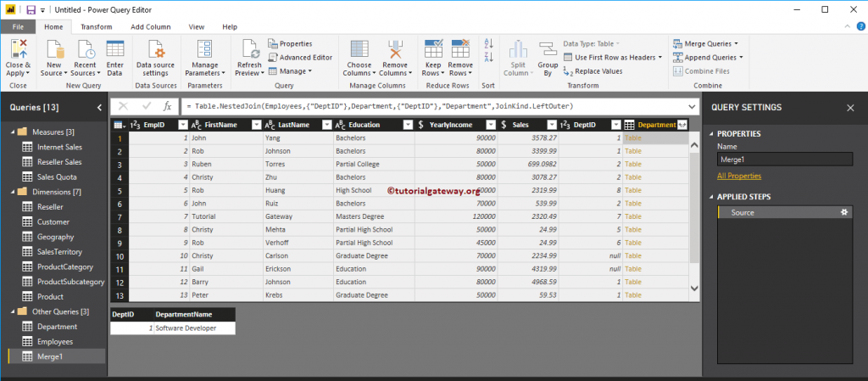Image resolution: width=868 pixels, height=381 pixels.
Task: Select the Home tab
Action: 53,26
